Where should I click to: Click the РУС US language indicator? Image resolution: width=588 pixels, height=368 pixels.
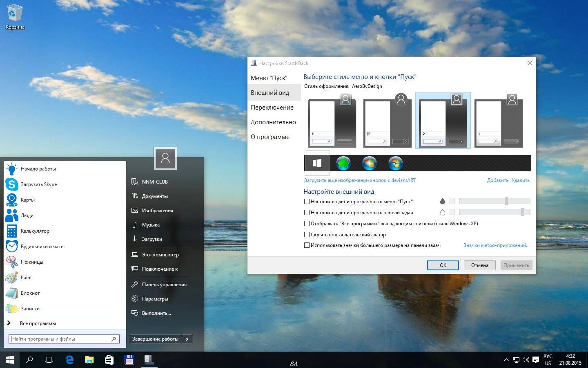[x=548, y=360]
